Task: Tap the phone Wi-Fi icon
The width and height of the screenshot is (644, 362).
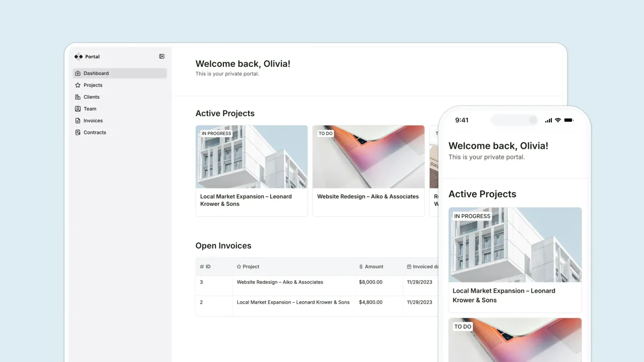Action: (x=558, y=120)
